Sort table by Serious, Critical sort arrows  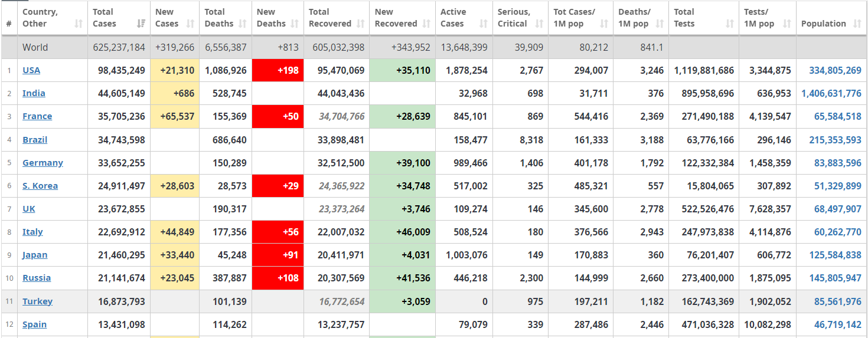[539, 24]
